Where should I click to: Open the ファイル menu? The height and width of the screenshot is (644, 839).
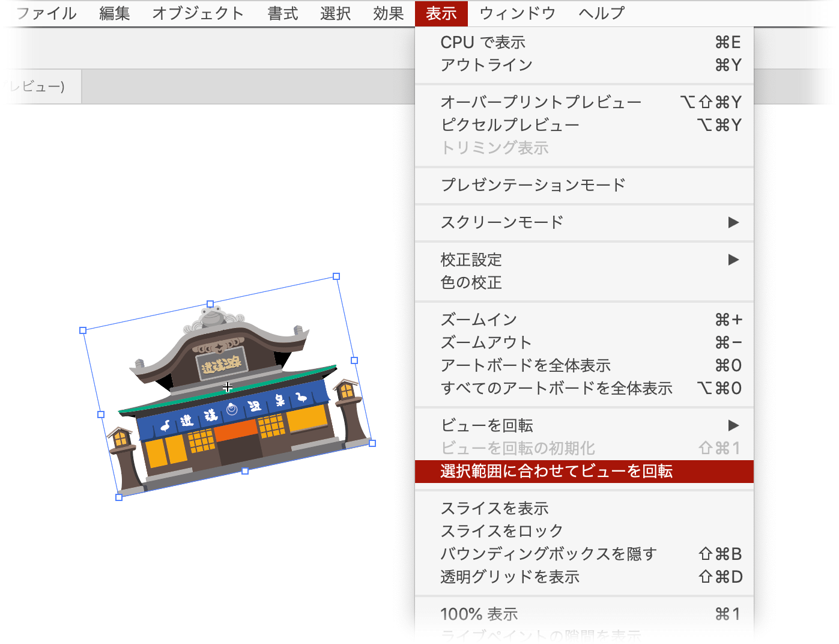pyautogui.click(x=46, y=13)
